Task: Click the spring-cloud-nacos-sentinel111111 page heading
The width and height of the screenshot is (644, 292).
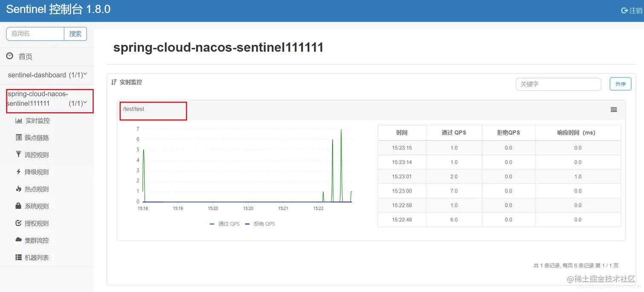Action: [218, 47]
